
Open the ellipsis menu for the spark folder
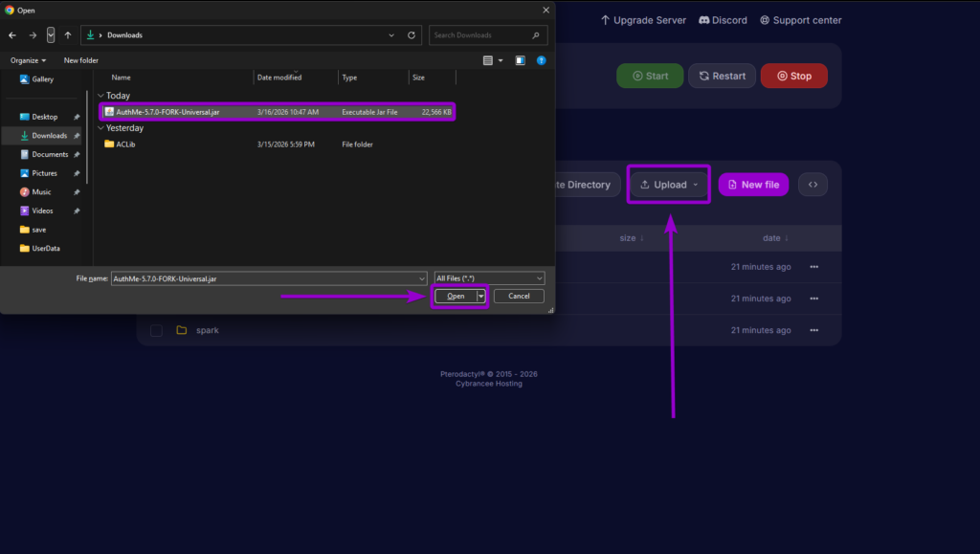813,329
